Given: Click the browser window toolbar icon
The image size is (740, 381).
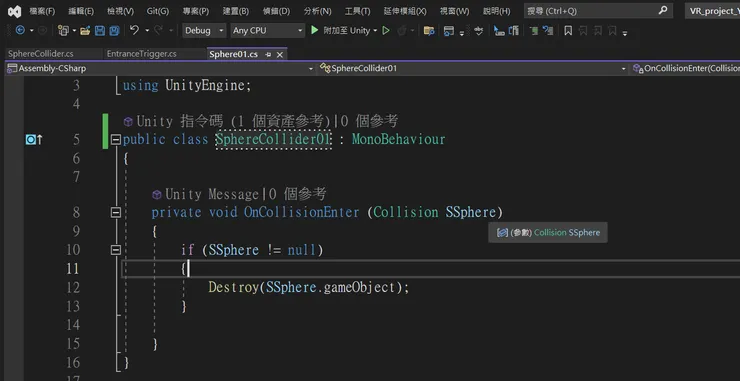Looking at the screenshot, I should click(449, 31).
